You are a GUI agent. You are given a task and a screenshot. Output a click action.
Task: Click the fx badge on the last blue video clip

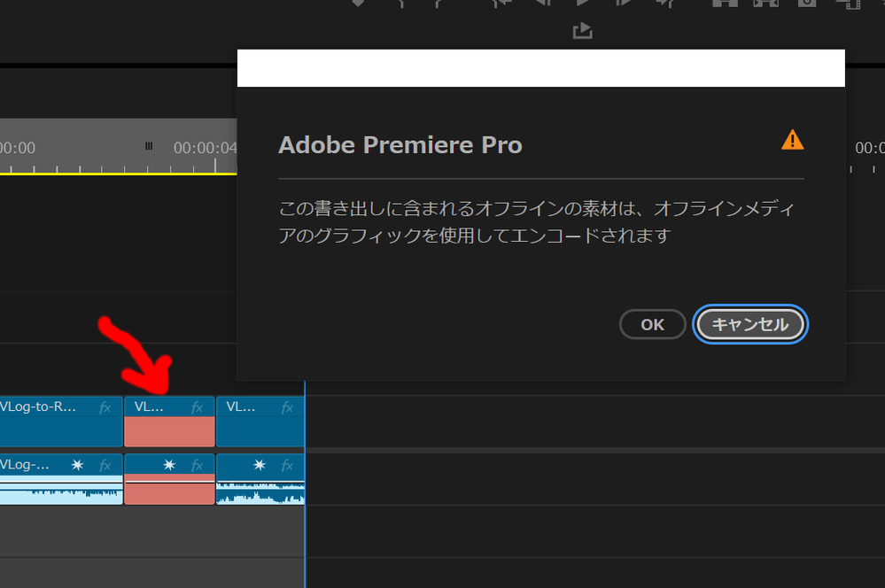(x=287, y=407)
